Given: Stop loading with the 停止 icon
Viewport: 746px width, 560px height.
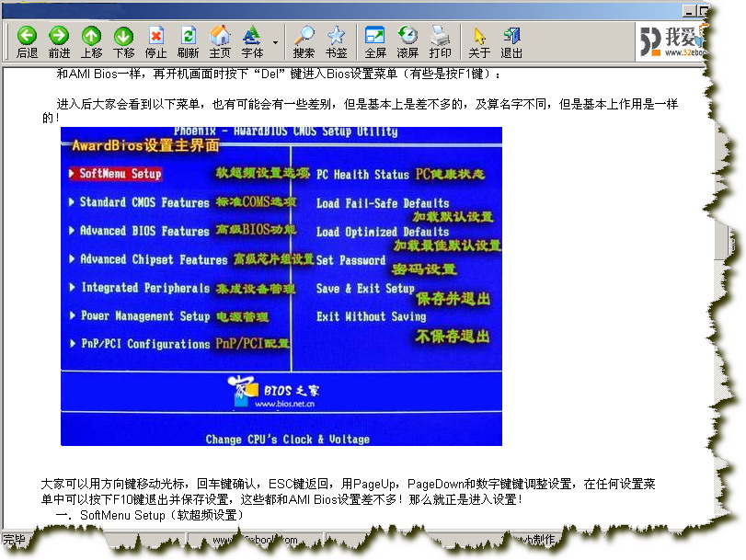Looking at the screenshot, I should (x=156, y=42).
